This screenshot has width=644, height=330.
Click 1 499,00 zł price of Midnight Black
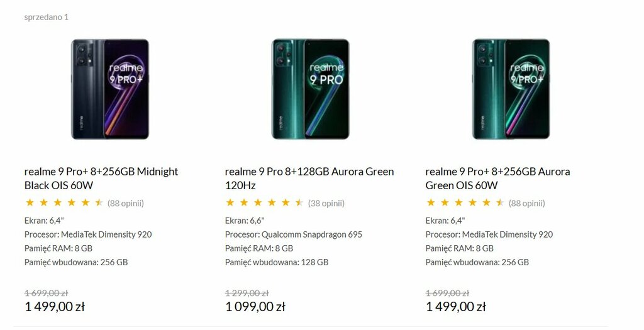55,307
